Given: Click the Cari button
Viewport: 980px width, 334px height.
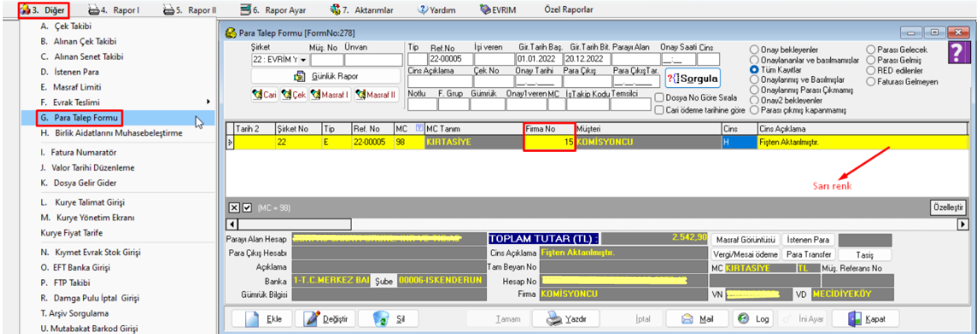Looking at the screenshot, I should click(x=264, y=95).
